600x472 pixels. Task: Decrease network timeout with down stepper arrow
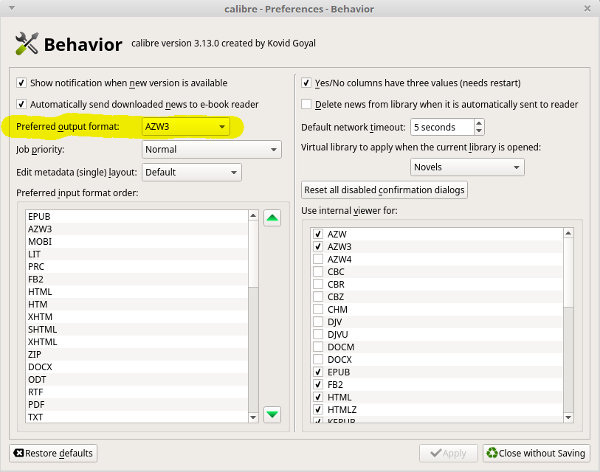pyautogui.click(x=479, y=131)
